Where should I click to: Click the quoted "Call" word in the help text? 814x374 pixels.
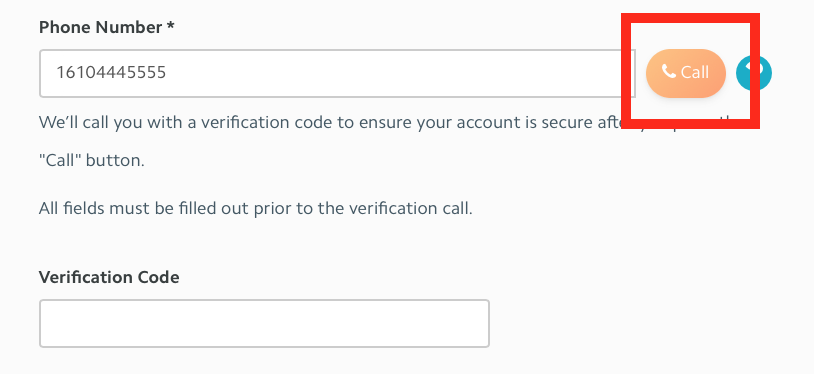tap(60, 160)
